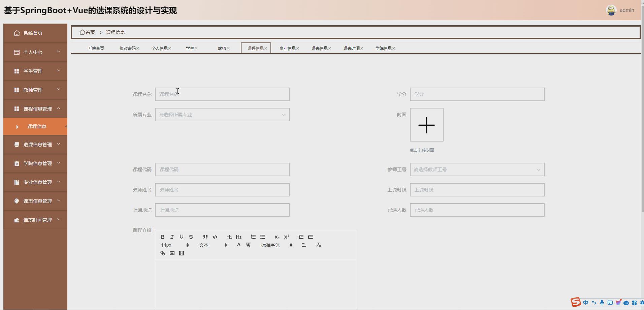The height and width of the screenshot is (310, 644).
Task: Close the 课表信息 tab
Action: [330, 49]
